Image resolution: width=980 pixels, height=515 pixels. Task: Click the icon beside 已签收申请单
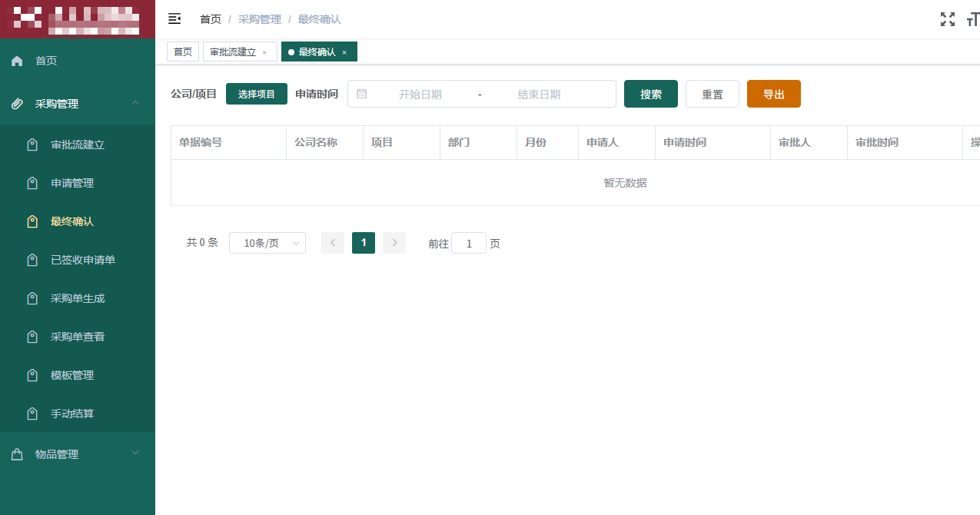click(x=32, y=259)
